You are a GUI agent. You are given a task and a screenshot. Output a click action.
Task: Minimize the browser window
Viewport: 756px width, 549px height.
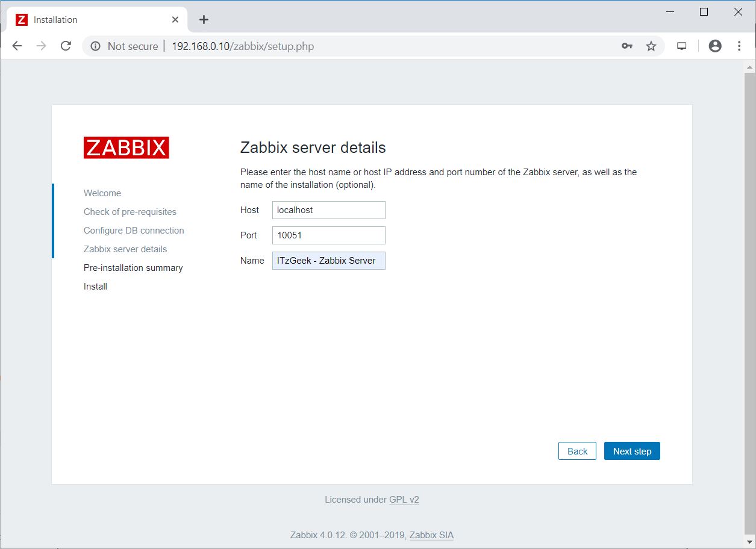coord(669,11)
